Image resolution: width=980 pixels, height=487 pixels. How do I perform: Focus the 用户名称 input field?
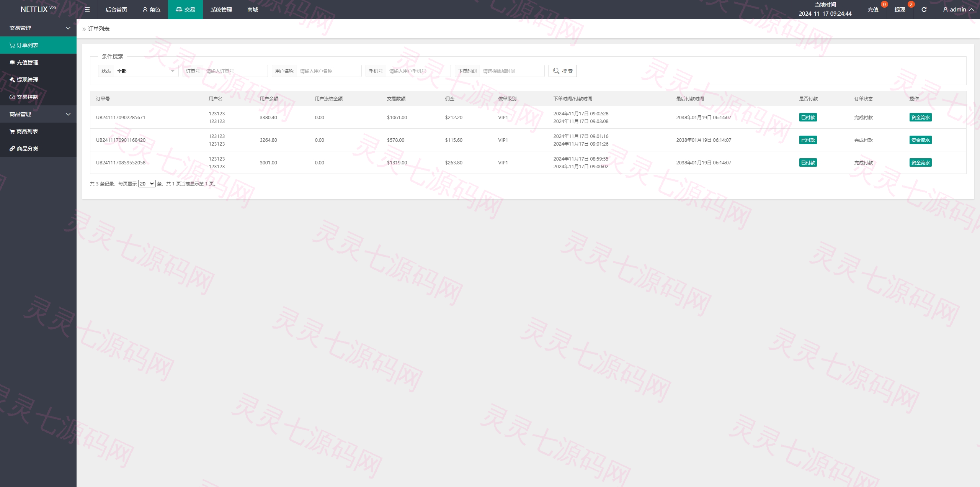click(329, 71)
